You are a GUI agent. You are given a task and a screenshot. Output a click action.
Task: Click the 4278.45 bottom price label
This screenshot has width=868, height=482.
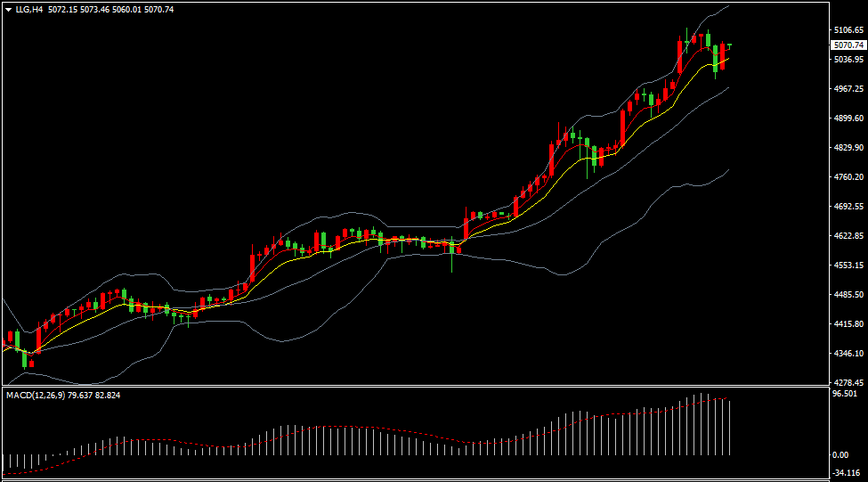click(x=848, y=382)
